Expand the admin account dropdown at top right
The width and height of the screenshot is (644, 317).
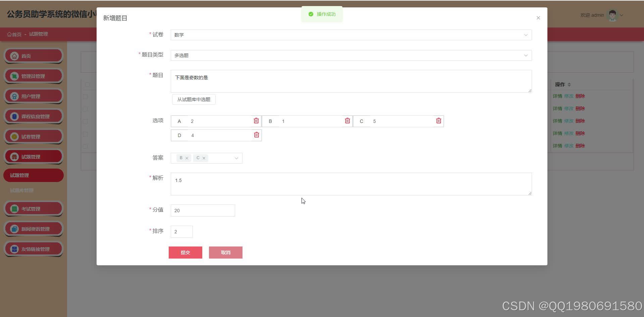(x=622, y=15)
